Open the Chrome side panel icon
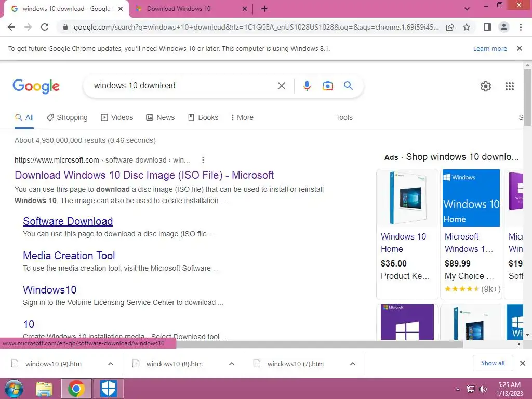Image resolution: width=532 pixels, height=399 pixels. point(487,27)
